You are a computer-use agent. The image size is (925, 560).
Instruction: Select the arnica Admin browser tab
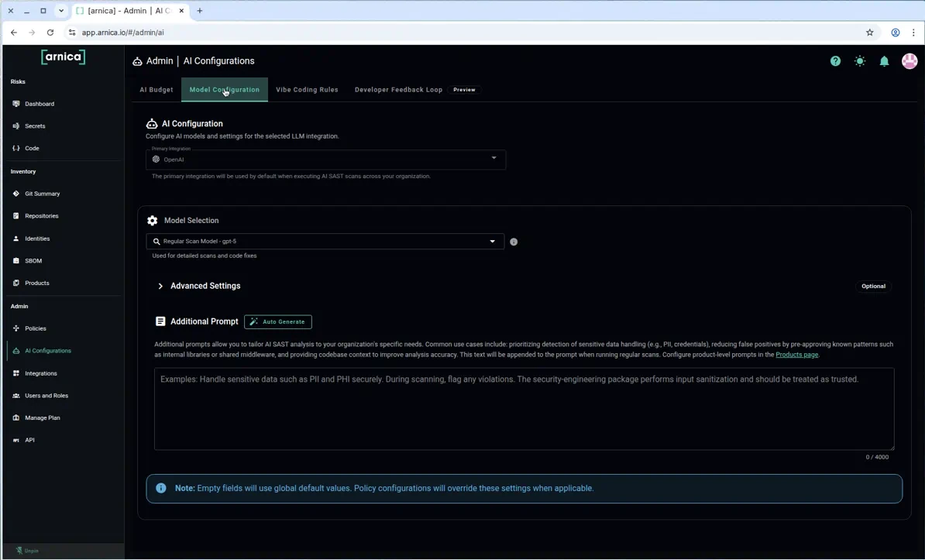point(130,11)
